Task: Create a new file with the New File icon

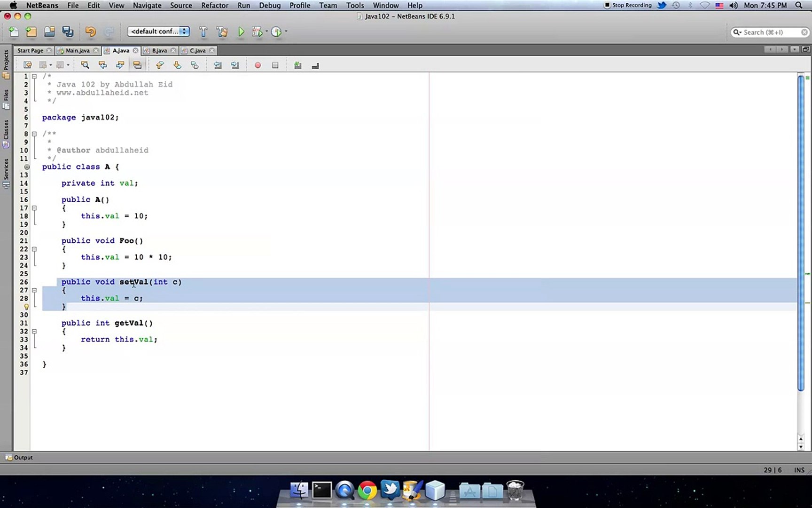Action: (x=14, y=32)
